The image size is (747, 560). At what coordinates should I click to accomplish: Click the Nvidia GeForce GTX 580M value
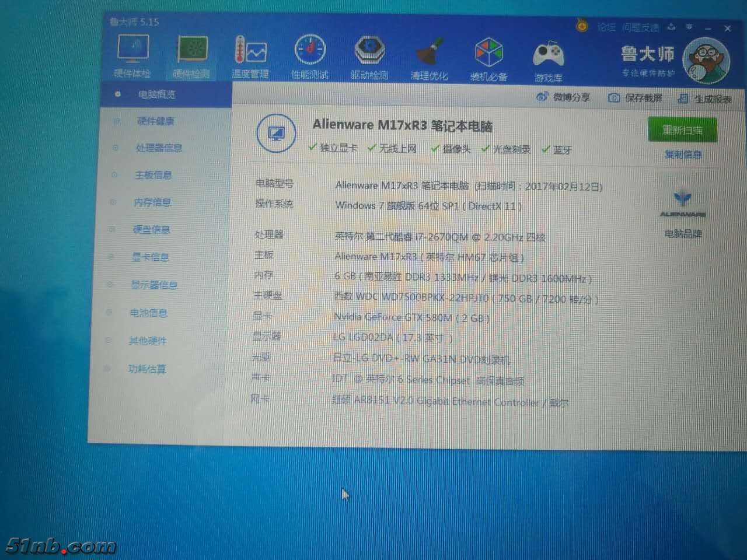click(x=411, y=318)
